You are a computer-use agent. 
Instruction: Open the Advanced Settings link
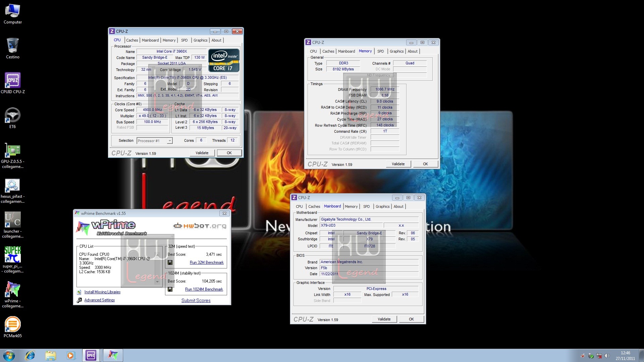point(100,300)
